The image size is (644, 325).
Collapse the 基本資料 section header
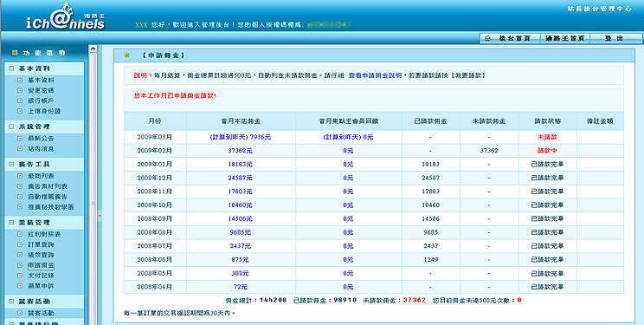tap(11, 68)
